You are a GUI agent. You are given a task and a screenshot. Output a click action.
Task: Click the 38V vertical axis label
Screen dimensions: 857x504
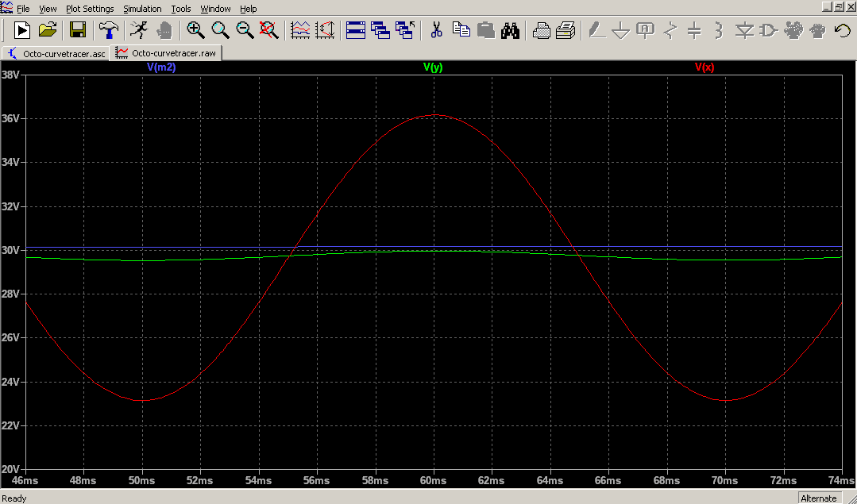point(11,75)
